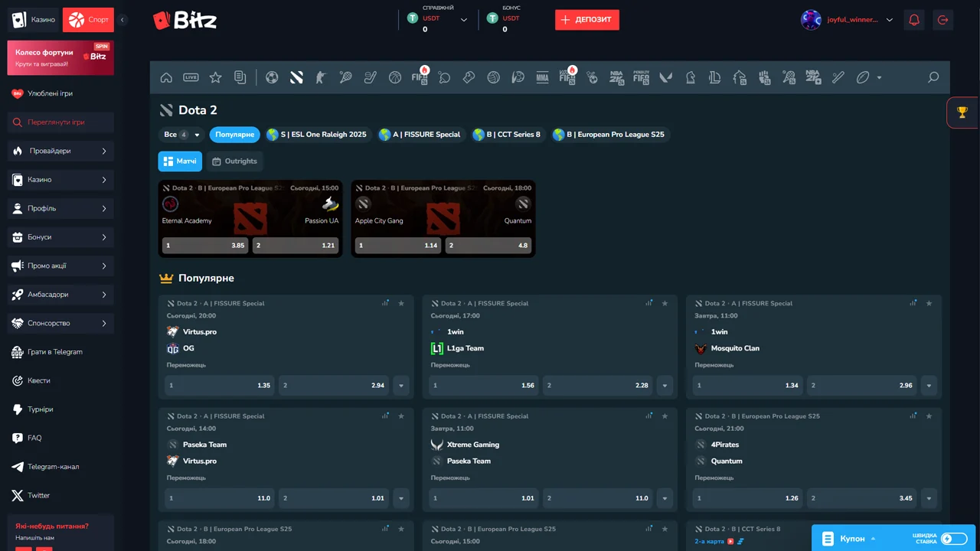
Task: Open the notifications bell
Action: [914, 20]
